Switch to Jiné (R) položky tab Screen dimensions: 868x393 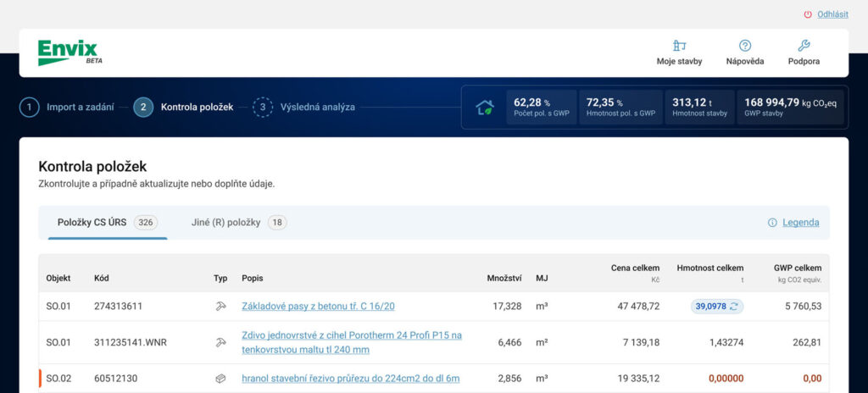click(x=238, y=223)
